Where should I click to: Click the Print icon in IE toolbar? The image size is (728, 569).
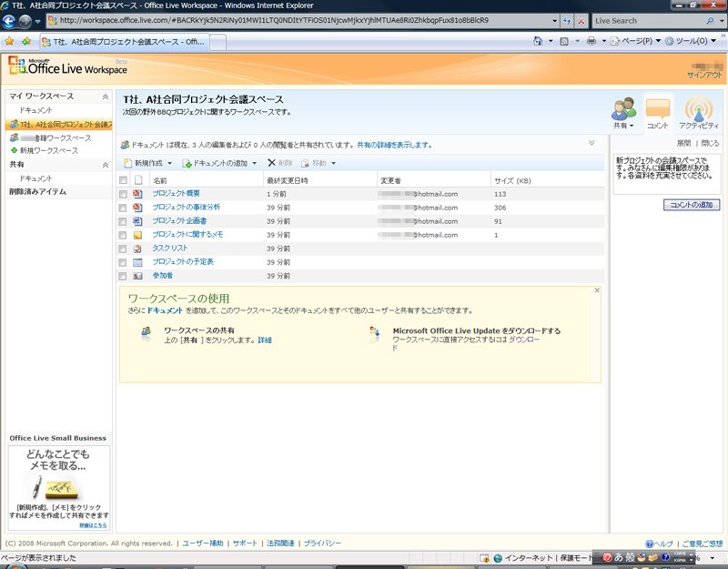591,41
